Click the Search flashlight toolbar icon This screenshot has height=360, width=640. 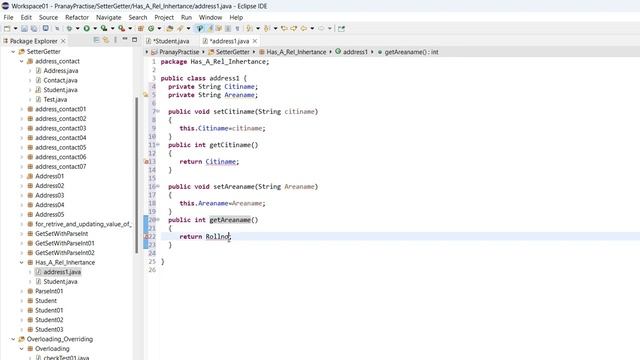(x=180, y=29)
